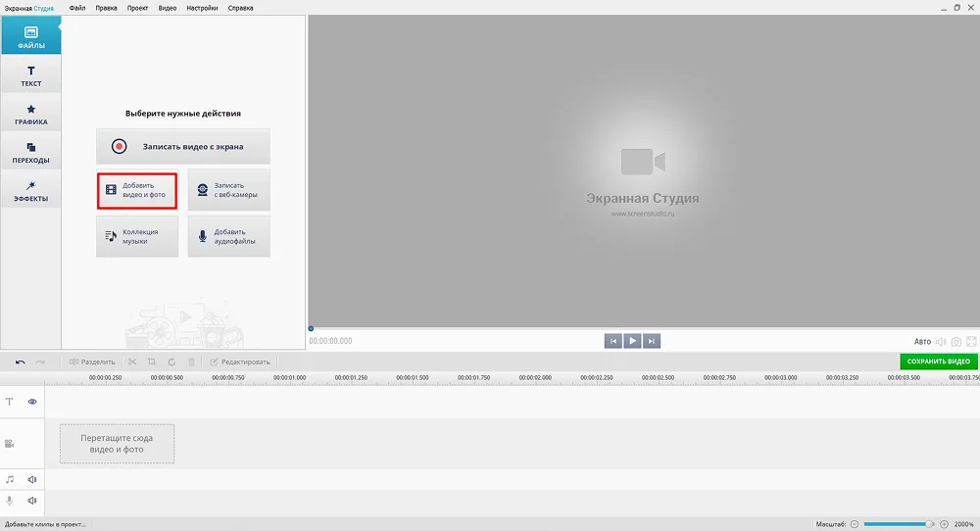Select the crop tool icon
This screenshot has width=980, height=531.
pyautogui.click(x=152, y=362)
